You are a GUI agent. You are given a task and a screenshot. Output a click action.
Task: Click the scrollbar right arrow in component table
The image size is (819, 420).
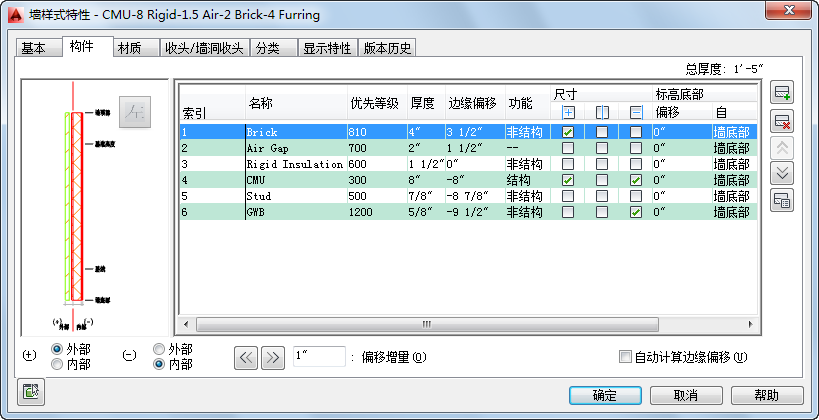751,324
